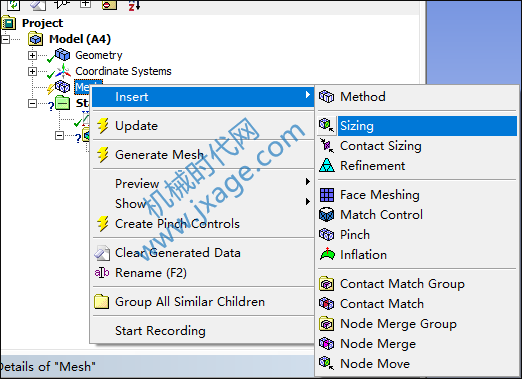Select the Geometry tree label
Image resolution: width=522 pixels, height=379 pixels.
[x=99, y=55]
